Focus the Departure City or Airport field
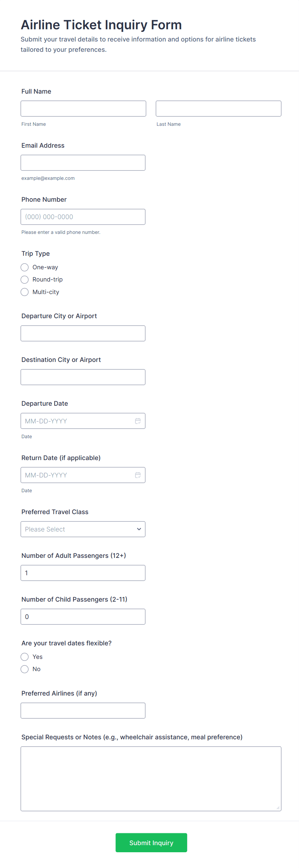 coord(83,333)
